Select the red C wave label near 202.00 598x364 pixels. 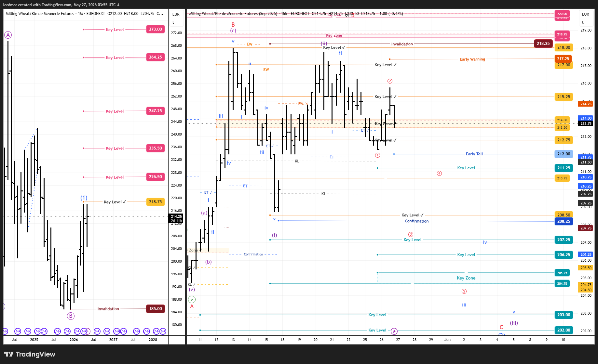click(501, 327)
